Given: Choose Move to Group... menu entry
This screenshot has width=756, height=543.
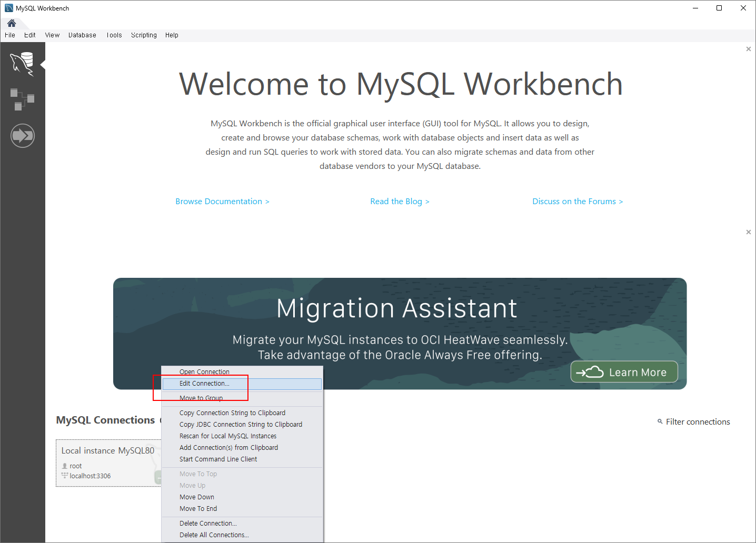Looking at the screenshot, I should [242, 398].
